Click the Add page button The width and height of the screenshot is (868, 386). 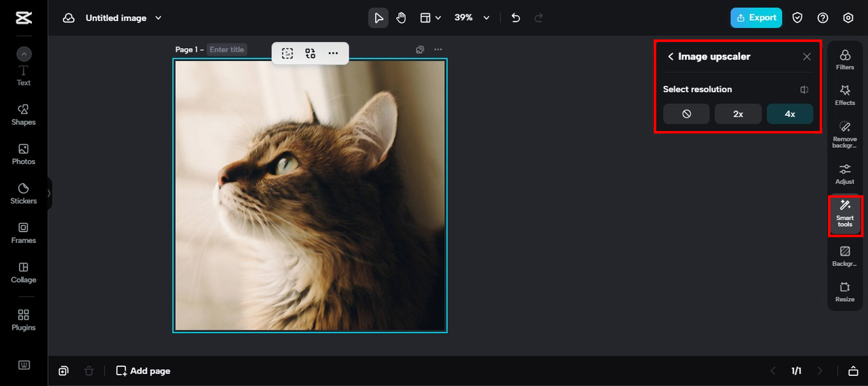click(143, 371)
